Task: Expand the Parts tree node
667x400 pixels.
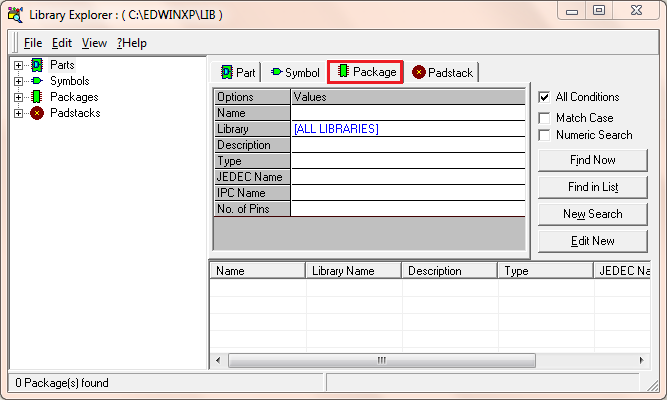Action: click(18, 66)
